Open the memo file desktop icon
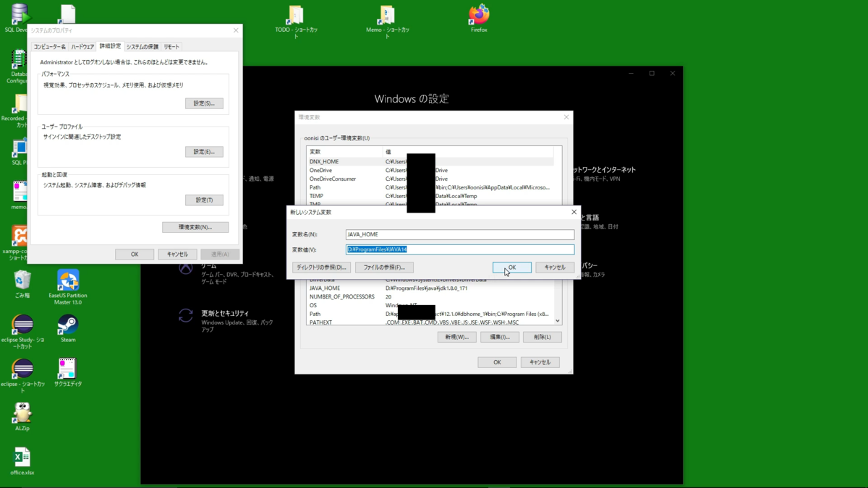The height and width of the screenshot is (488, 868). pos(20,195)
